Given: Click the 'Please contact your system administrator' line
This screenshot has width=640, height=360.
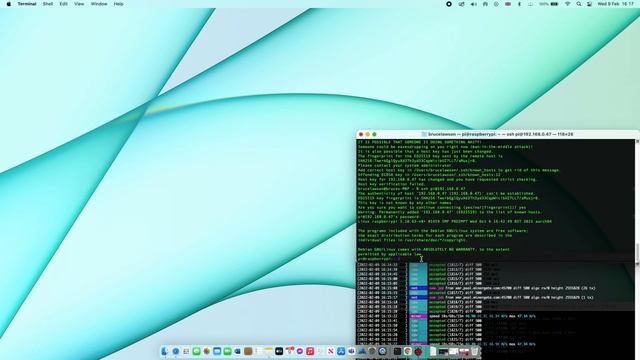Looking at the screenshot, I should [405, 165].
